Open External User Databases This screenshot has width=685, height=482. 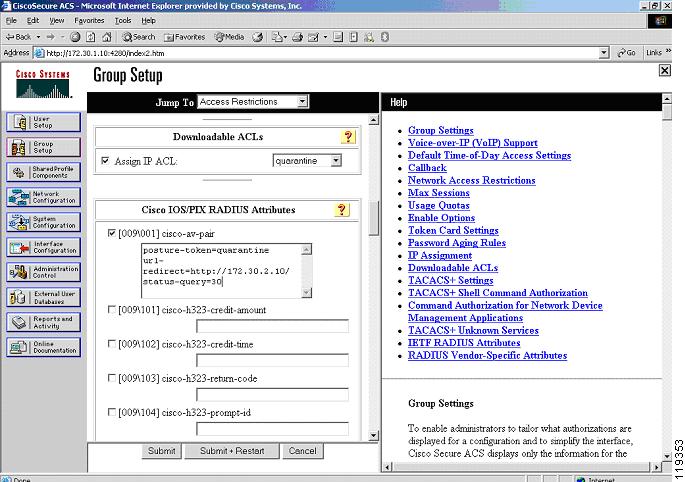(x=44, y=297)
